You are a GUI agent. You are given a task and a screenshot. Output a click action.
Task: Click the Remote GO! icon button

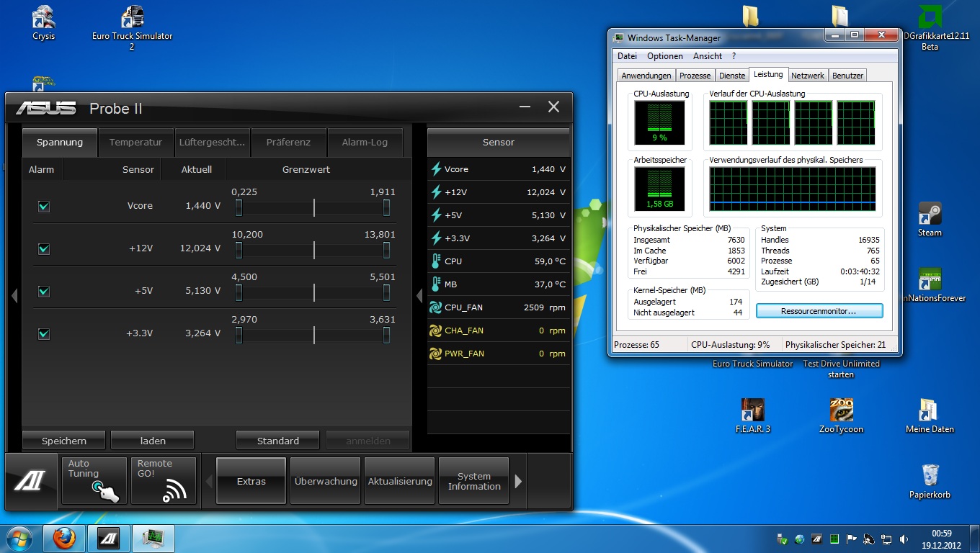click(164, 481)
